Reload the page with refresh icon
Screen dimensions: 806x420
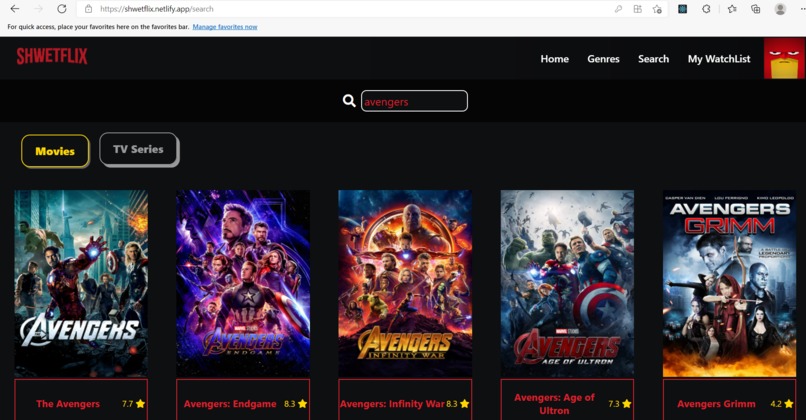point(62,9)
